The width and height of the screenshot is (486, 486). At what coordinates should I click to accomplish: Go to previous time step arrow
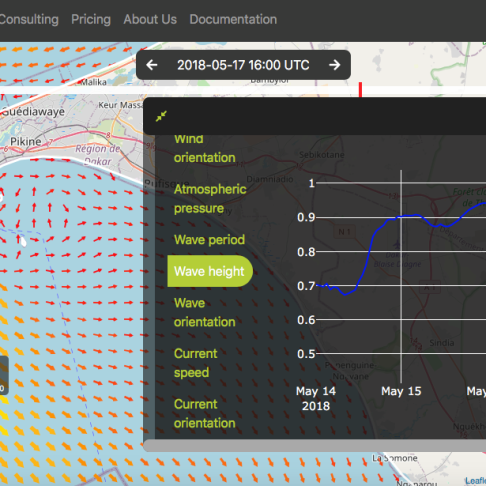click(x=152, y=65)
